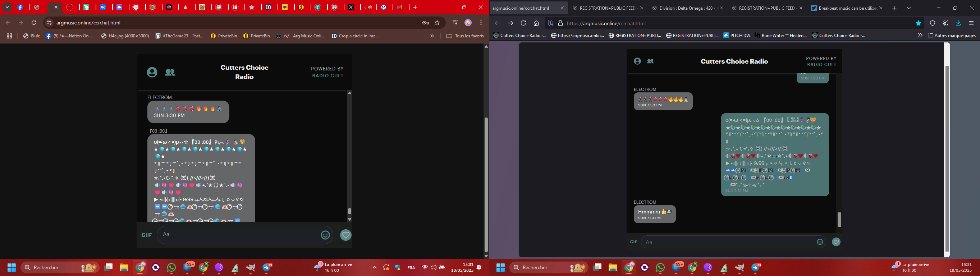This screenshot has width=980, height=276.
Task: Open emoji picker in Firefox chat input
Action: [x=820, y=242]
